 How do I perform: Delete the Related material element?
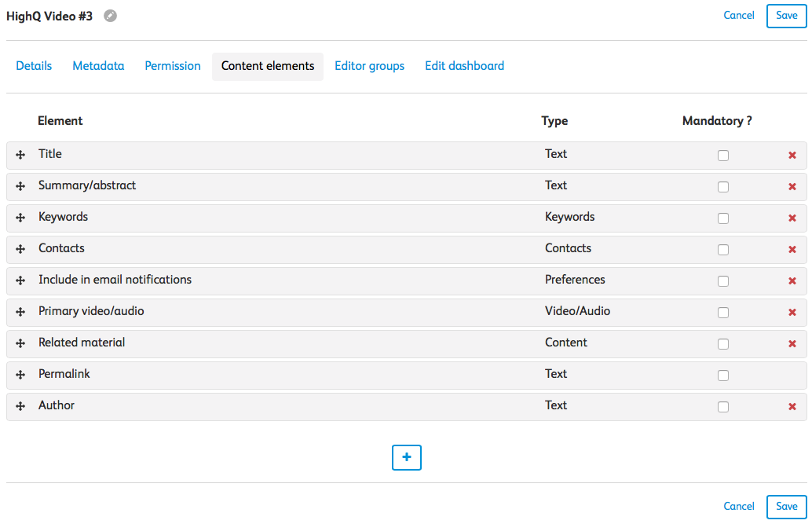[x=792, y=344]
